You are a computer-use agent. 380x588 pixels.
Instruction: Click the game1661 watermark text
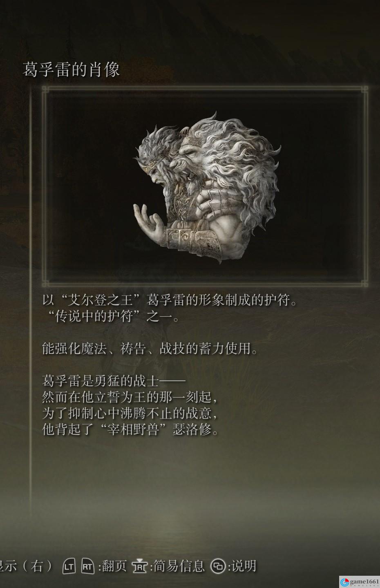coord(364,581)
